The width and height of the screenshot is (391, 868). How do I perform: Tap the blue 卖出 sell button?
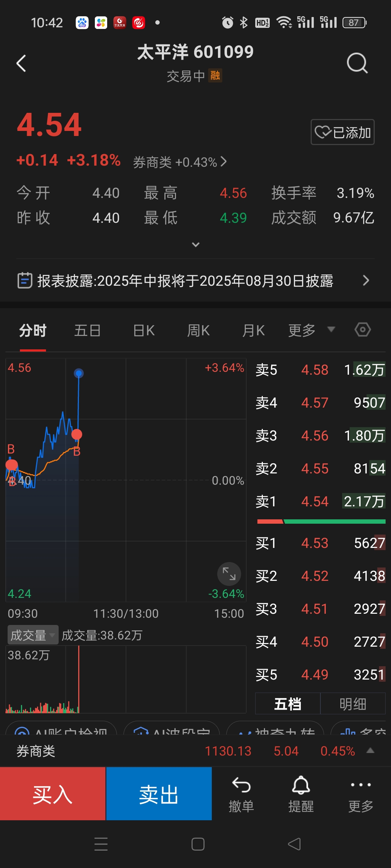(159, 793)
